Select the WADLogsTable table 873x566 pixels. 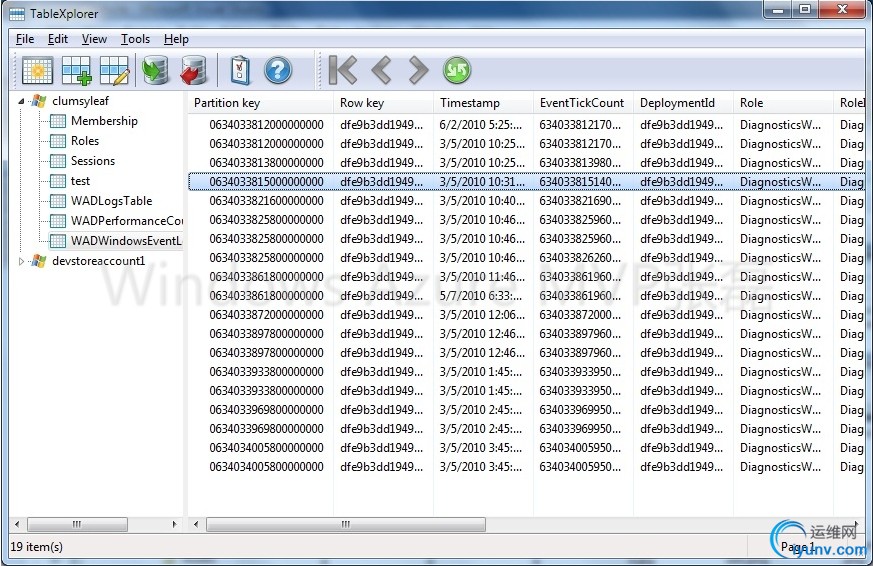point(111,201)
